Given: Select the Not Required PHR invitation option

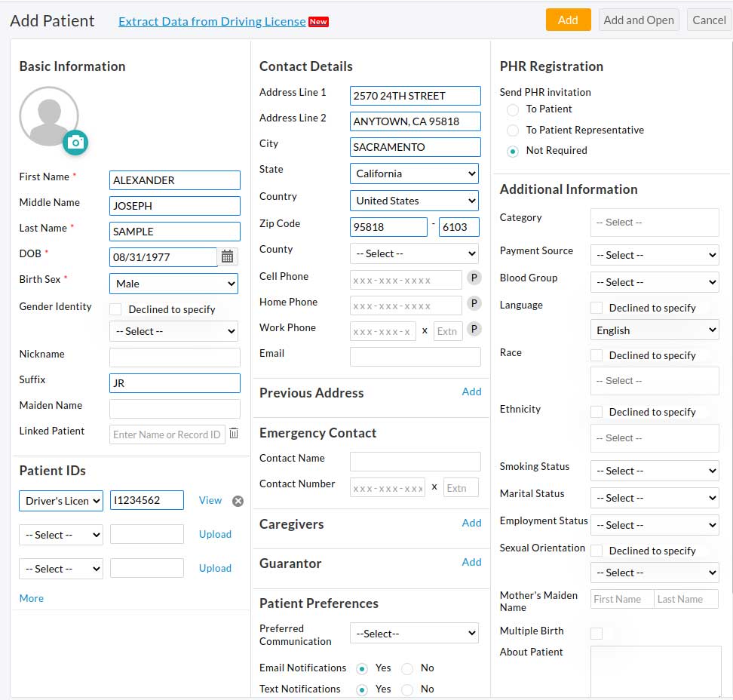Looking at the screenshot, I should point(513,150).
